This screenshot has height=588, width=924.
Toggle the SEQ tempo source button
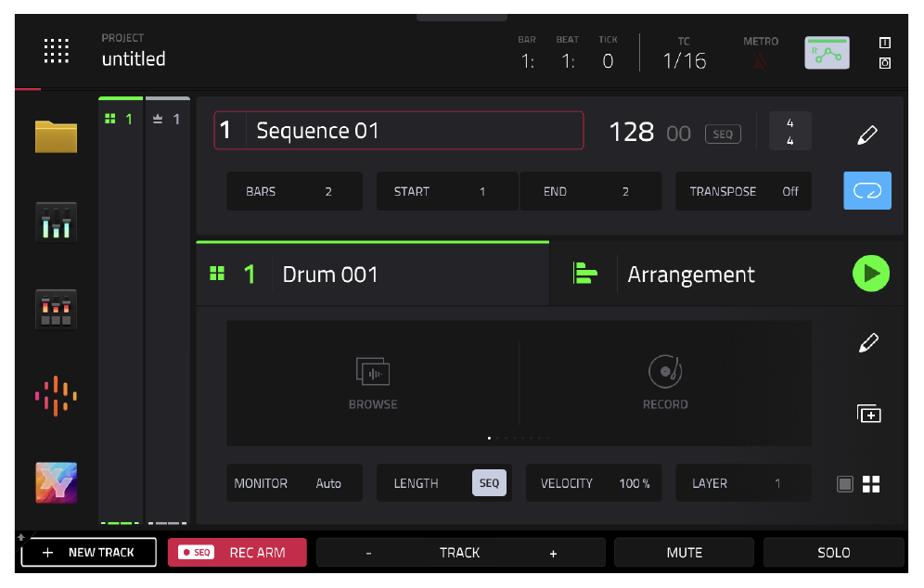pyautogui.click(x=723, y=134)
